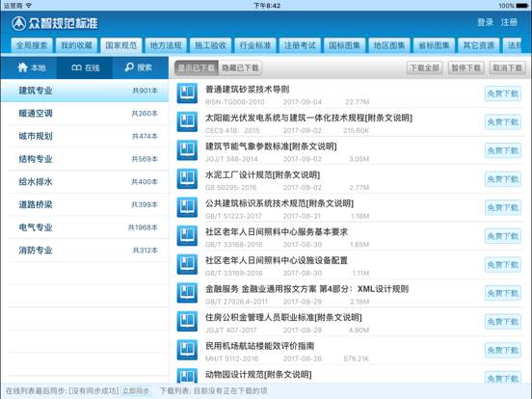Open book icon for 建筑节能气象参数标准
The width and height of the screenshot is (532, 399).
pyautogui.click(x=187, y=150)
